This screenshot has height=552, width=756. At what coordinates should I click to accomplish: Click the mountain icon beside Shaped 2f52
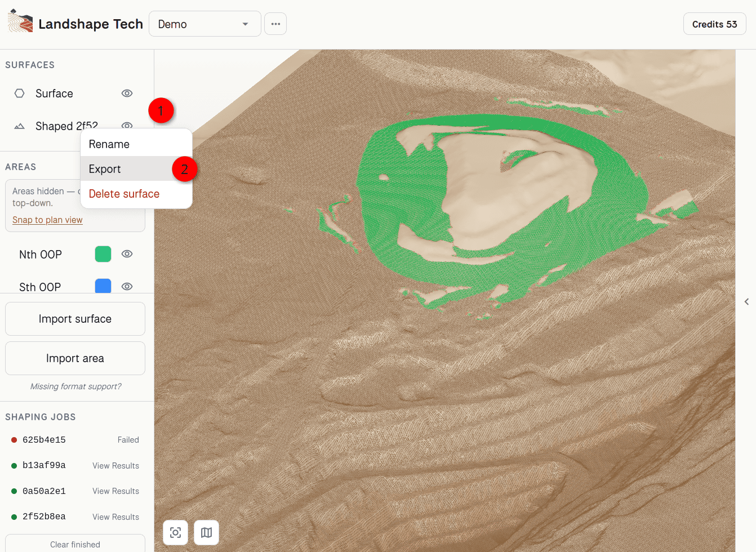(20, 126)
